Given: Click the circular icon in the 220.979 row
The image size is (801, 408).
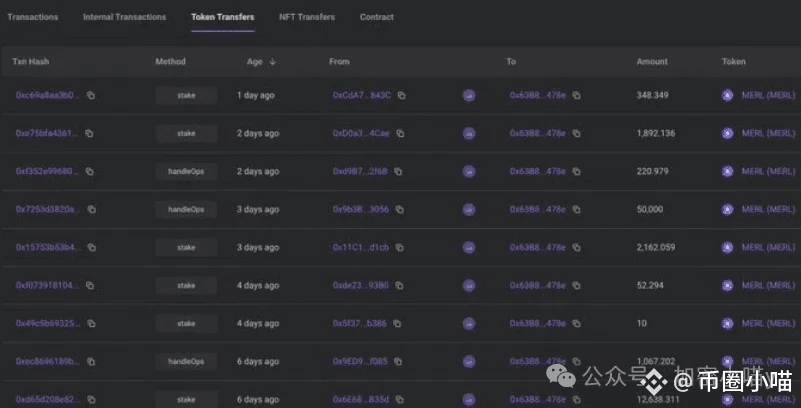Looking at the screenshot, I should 469,172.
